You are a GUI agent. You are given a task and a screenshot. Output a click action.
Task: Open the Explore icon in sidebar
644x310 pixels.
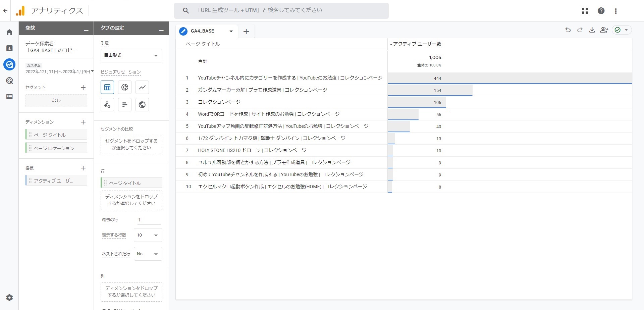coord(9,64)
